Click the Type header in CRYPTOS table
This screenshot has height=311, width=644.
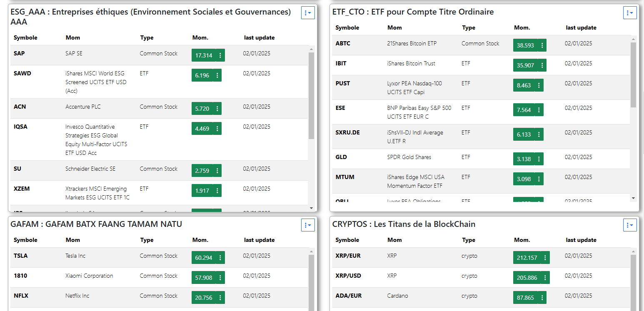click(x=469, y=240)
